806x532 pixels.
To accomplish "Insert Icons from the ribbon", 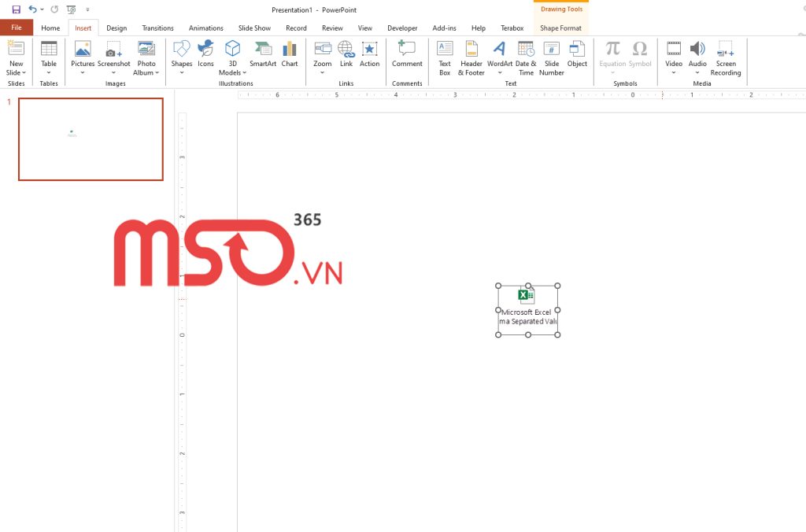I will pos(205,54).
